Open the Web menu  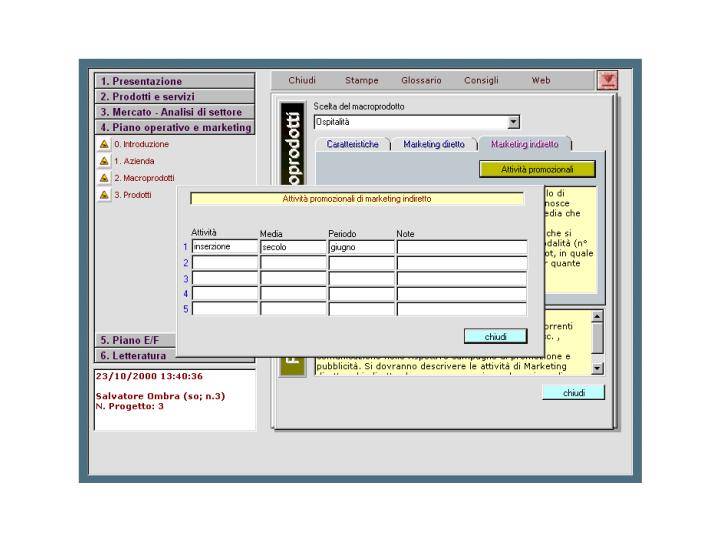tap(541, 80)
